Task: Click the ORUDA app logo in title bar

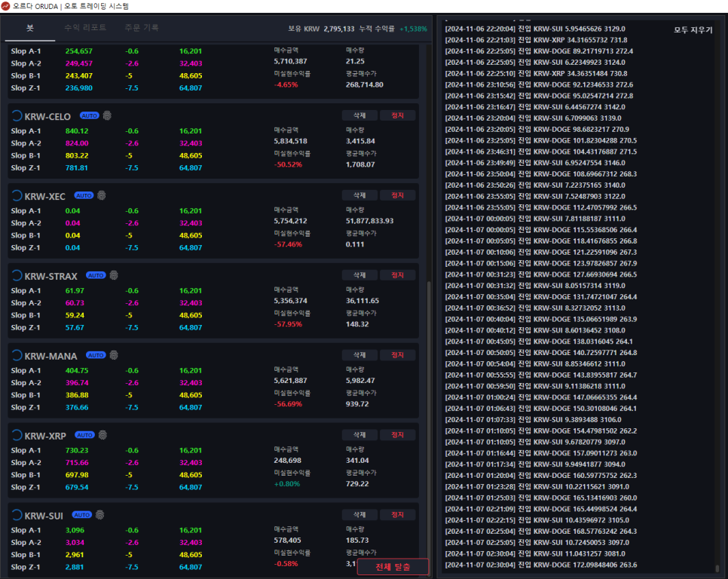Action: click(x=5, y=6)
